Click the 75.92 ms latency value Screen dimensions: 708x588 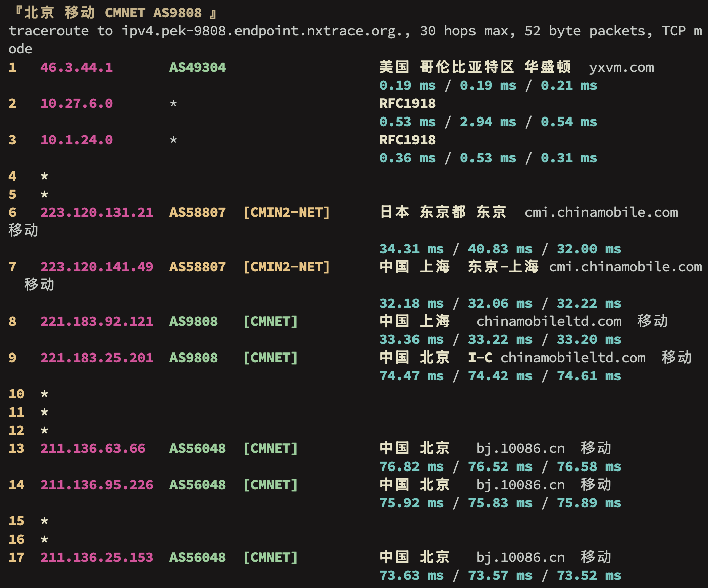(411, 503)
